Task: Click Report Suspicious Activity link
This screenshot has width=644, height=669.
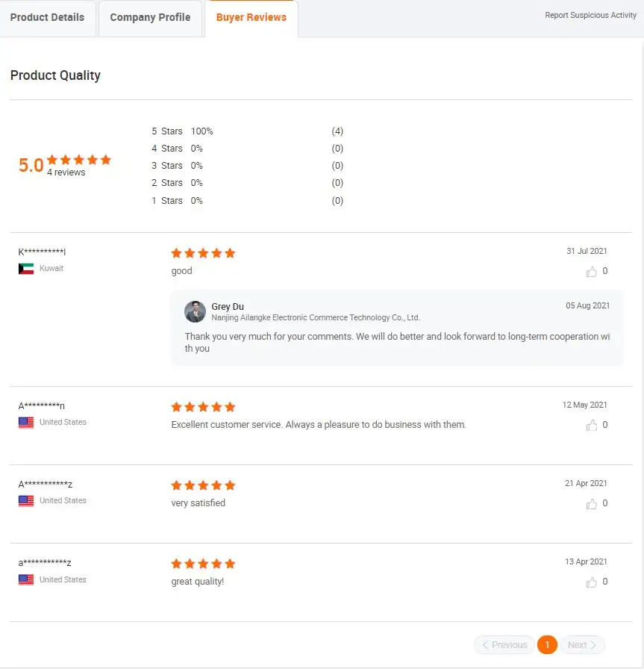Action: pyautogui.click(x=590, y=15)
